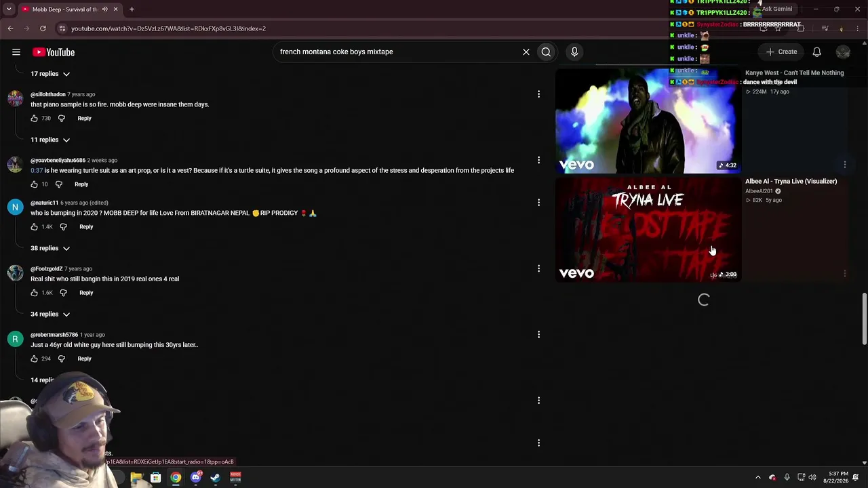868x488 pixels.
Task: Expand 34 replies thread
Action: tap(50, 314)
